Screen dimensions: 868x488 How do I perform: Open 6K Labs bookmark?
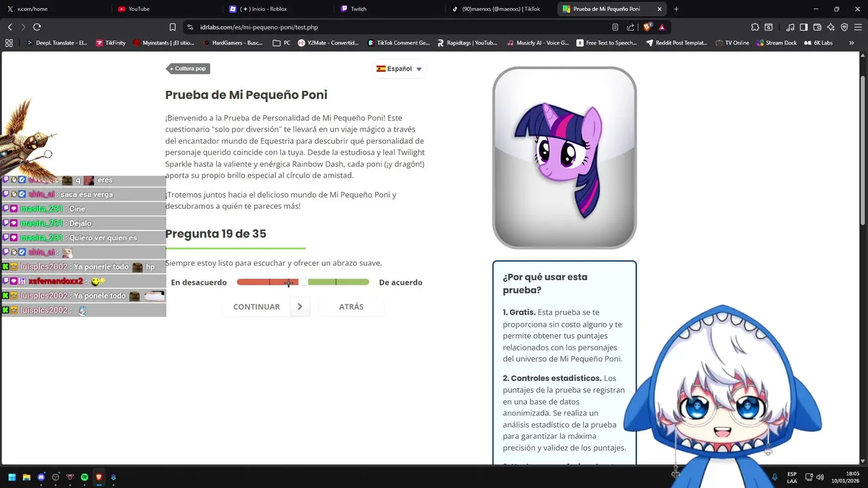coord(818,43)
